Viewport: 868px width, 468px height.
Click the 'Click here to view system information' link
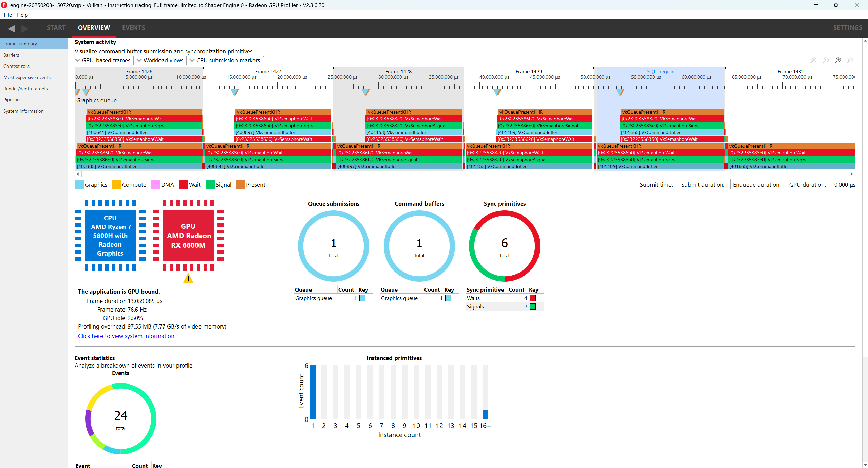(126, 336)
